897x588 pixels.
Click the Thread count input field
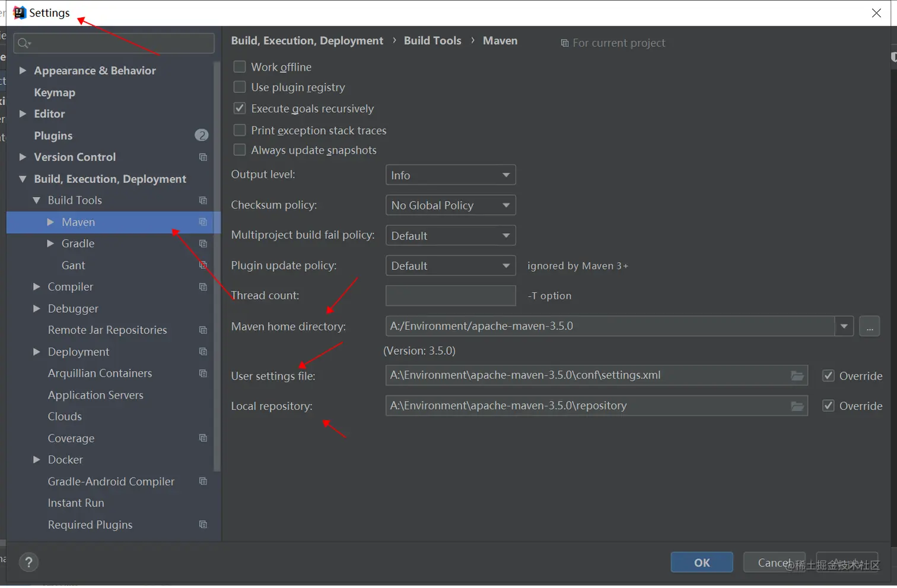450,295
